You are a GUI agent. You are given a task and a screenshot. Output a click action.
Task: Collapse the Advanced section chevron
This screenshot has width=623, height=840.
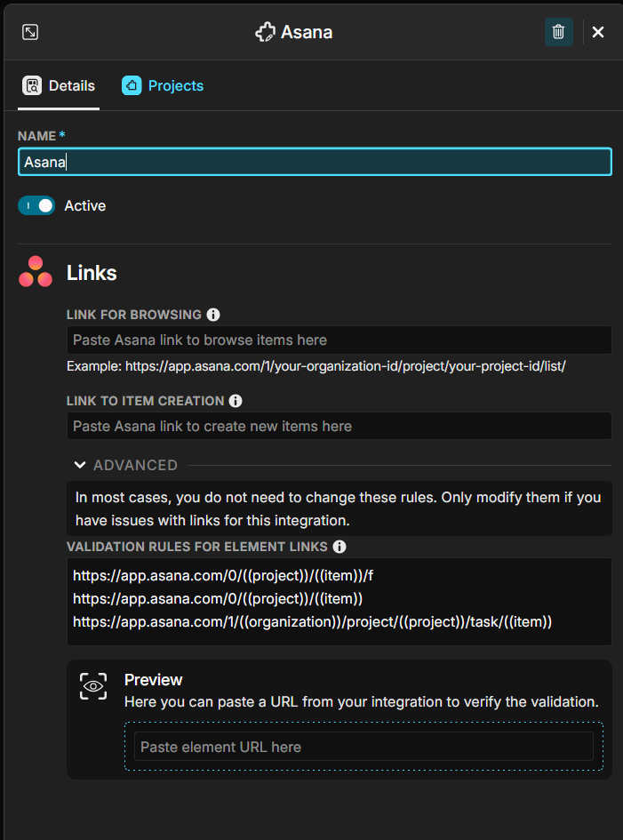click(80, 465)
